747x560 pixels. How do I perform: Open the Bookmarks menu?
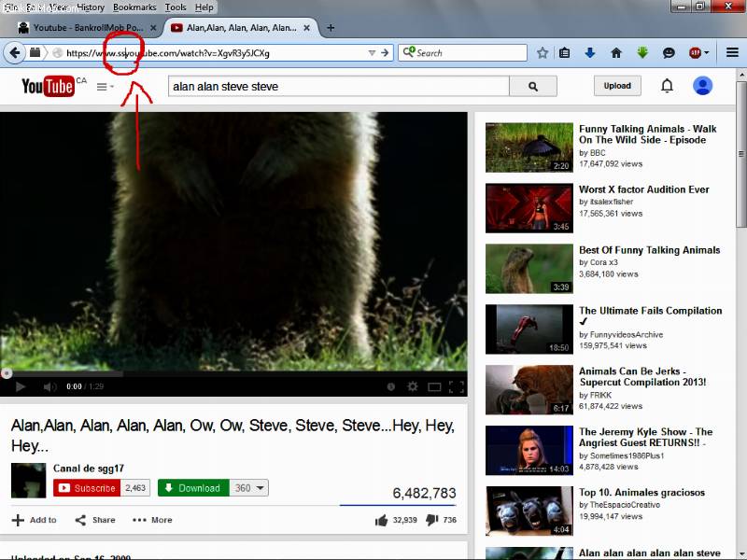coord(134,7)
